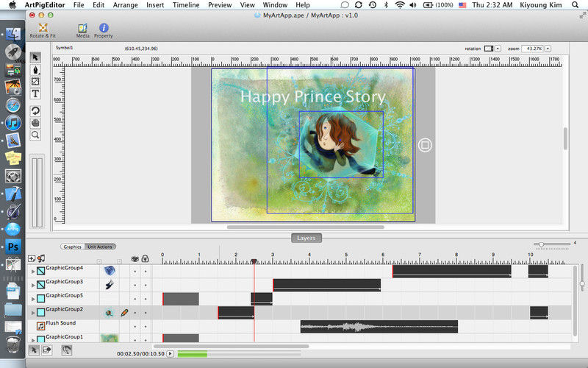Switch to the Graphics tab
Screen dimensions: 588x368
[x=72, y=247]
